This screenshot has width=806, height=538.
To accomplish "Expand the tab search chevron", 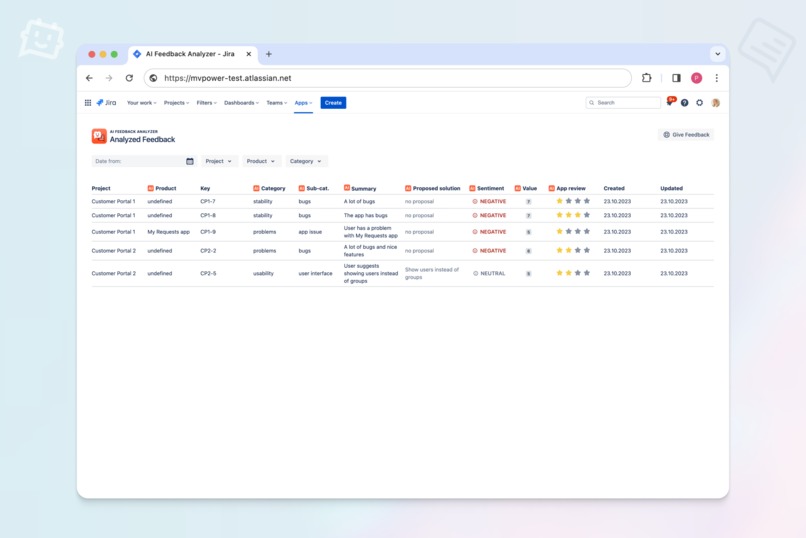I will point(718,54).
